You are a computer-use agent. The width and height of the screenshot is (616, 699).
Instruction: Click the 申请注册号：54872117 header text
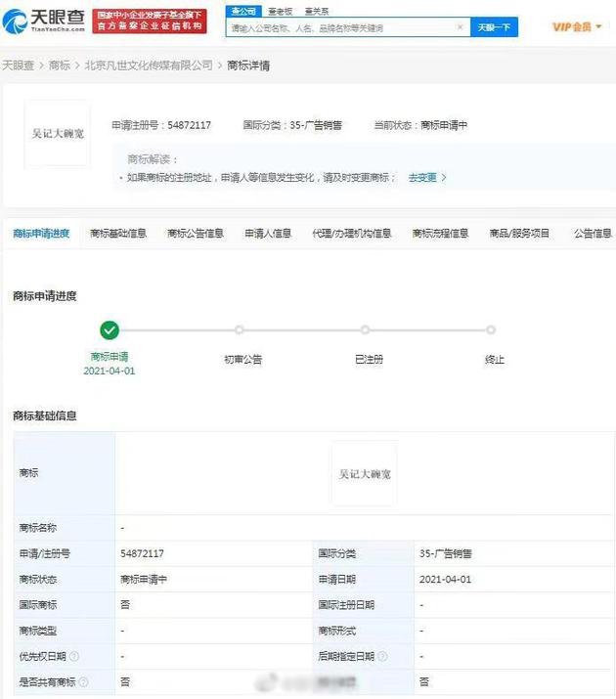pos(161,125)
